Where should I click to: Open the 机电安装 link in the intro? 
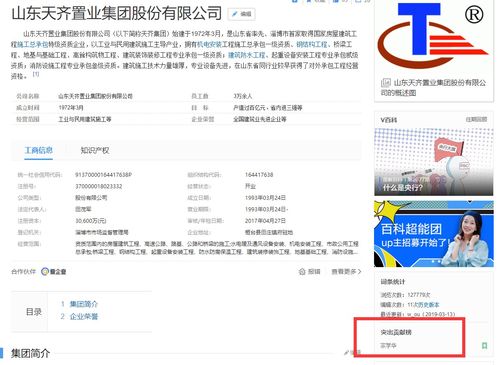point(209,44)
